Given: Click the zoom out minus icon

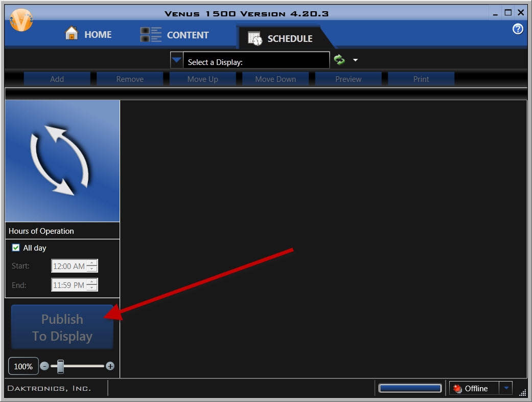Looking at the screenshot, I should [44, 366].
